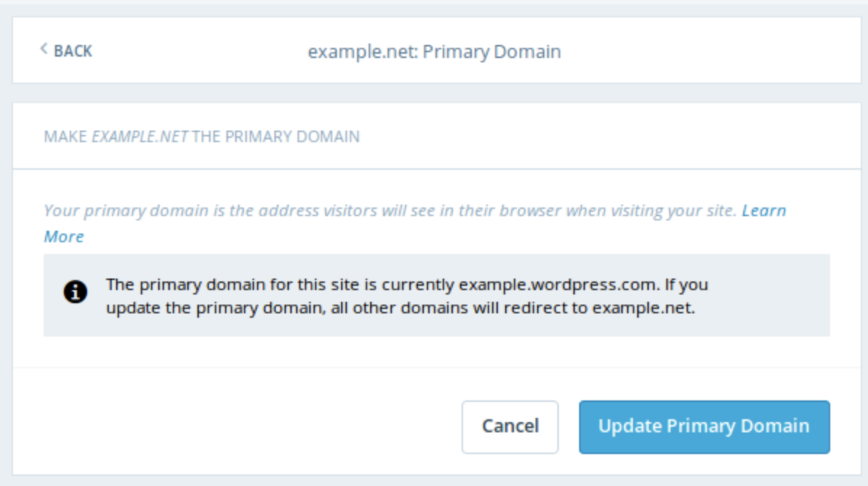Click the italic EXAMPLE.NET word in heading

[140, 136]
